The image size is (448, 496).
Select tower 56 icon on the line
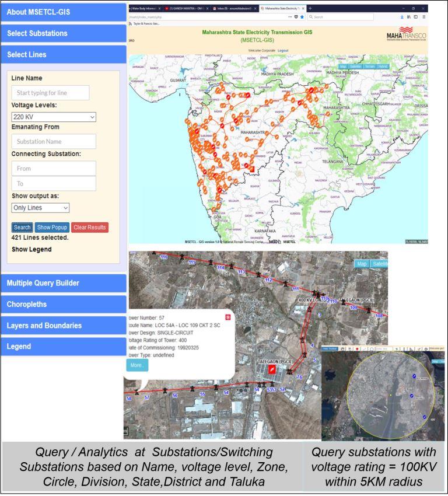coord(164,390)
